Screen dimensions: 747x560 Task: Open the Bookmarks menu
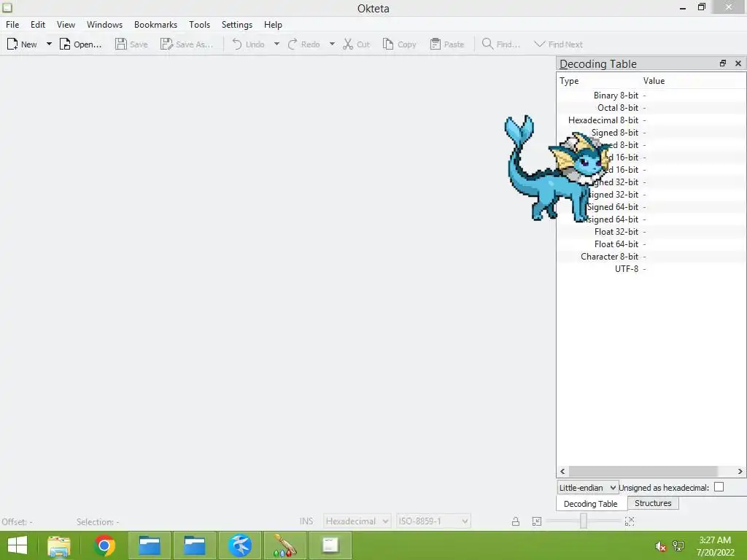coord(155,25)
